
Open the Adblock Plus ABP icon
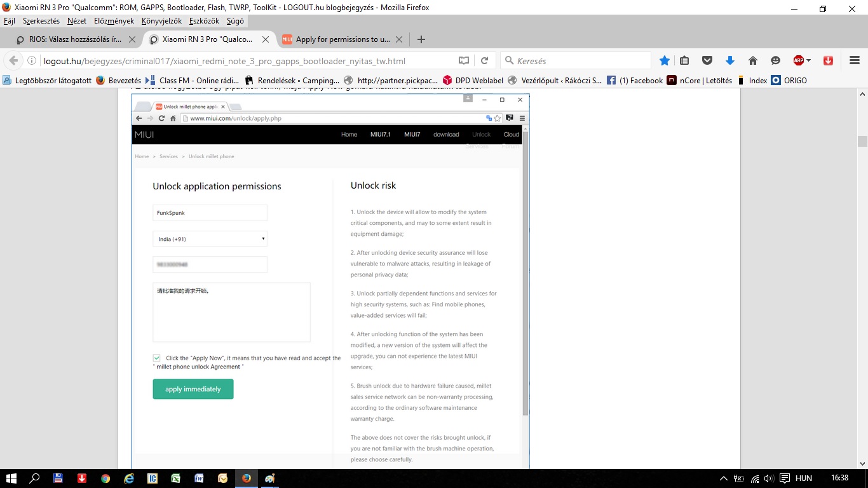pos(799,60)
